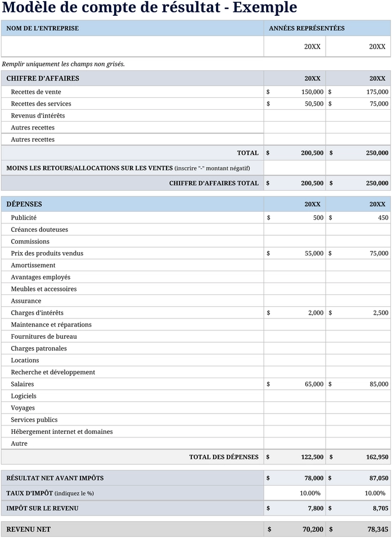Image resolution: width=392 pixels, height=538 pixels.
Task: Select the 8,705 income tax cell
Action: (358, 509)
